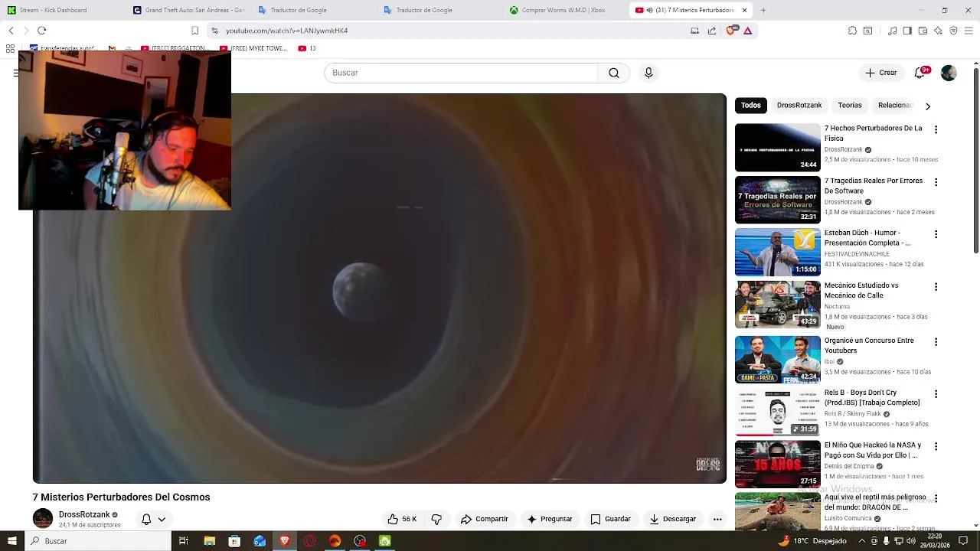Toggle the browser sidebar panel icon

[x=907, y=31]
